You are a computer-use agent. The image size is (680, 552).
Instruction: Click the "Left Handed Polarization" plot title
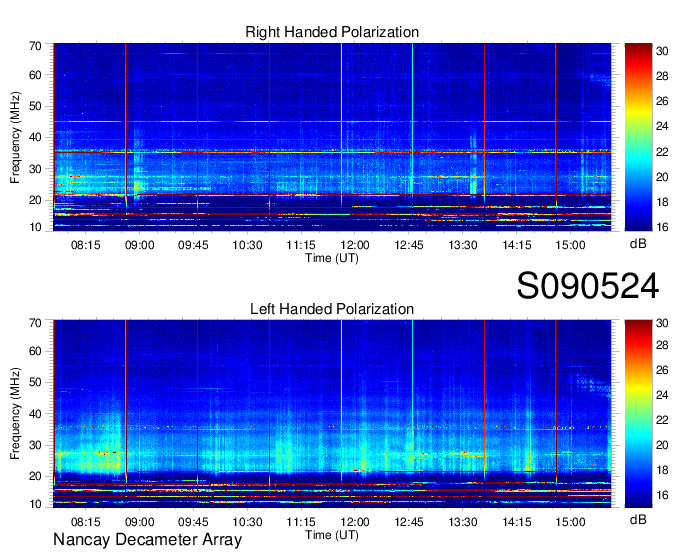pos(332,309)
